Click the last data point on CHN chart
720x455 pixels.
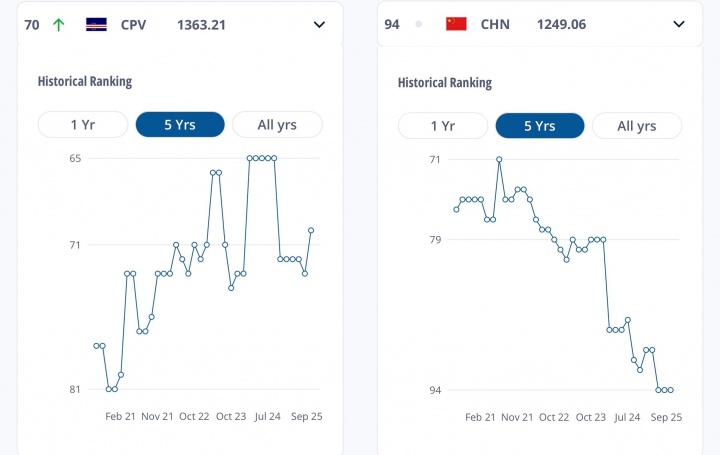pyautogui.click(x=670, y=390)
